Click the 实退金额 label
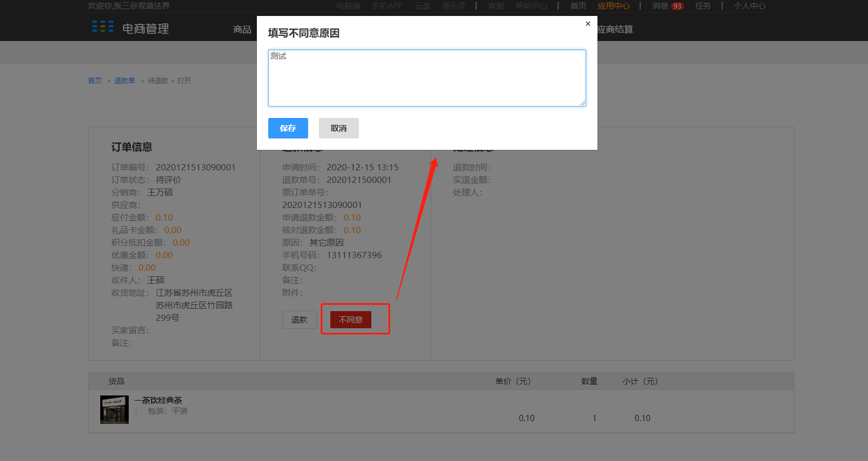868x461 pixels. (x=472, y=180)
